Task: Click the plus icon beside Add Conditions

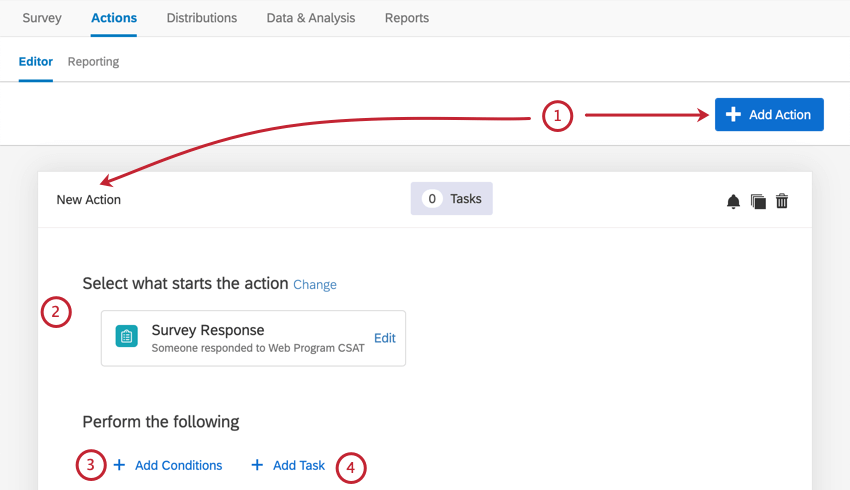Action: 119,465
